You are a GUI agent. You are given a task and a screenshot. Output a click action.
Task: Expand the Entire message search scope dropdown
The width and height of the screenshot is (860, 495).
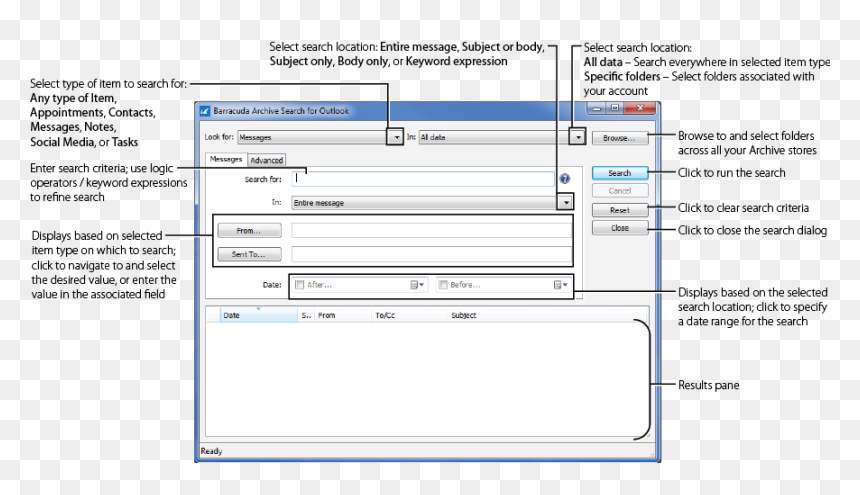565,202
